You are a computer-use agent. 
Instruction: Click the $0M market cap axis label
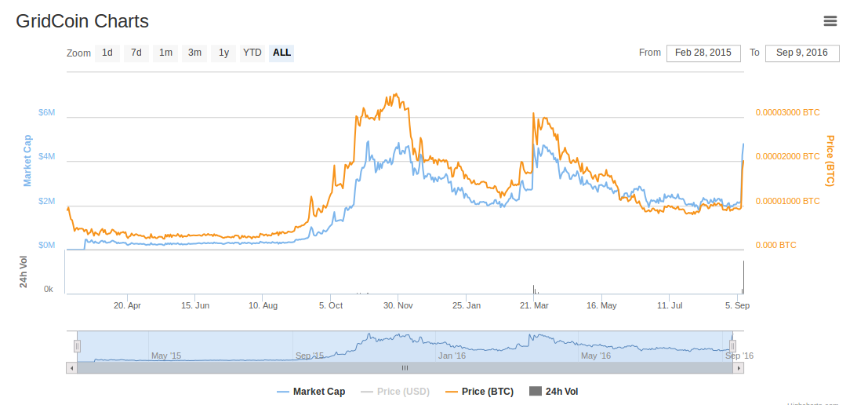[x=46, y=245]
